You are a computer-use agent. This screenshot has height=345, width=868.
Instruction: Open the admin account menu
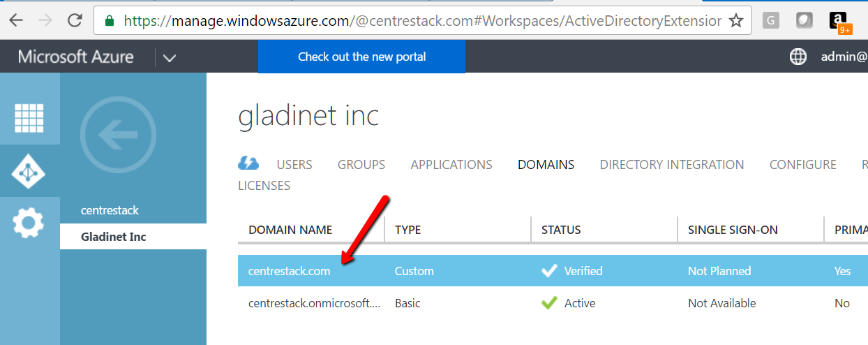tap(844, 57)
